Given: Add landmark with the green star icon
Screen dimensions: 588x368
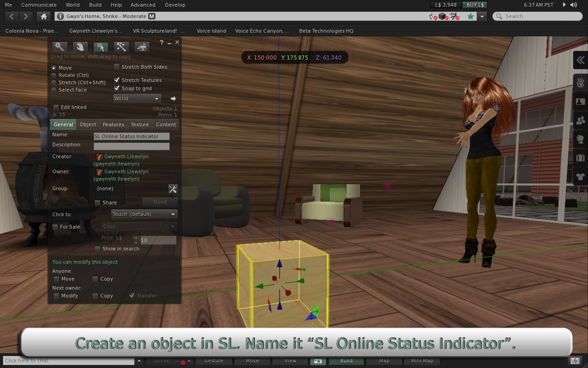Looking at the screenshot, I should click(470, 16).
